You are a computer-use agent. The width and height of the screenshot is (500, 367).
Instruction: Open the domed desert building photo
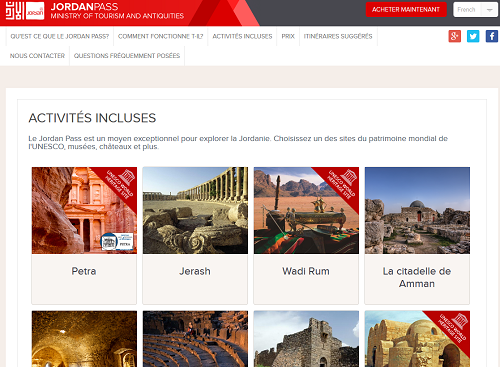[417, 339]
